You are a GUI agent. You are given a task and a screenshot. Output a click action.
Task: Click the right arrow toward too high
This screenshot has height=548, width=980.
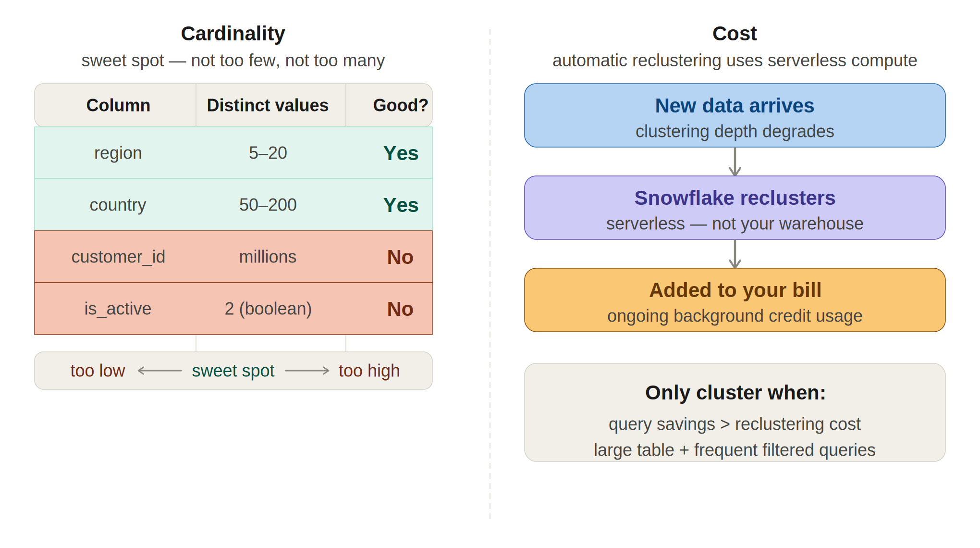click(x=307, y=371)
